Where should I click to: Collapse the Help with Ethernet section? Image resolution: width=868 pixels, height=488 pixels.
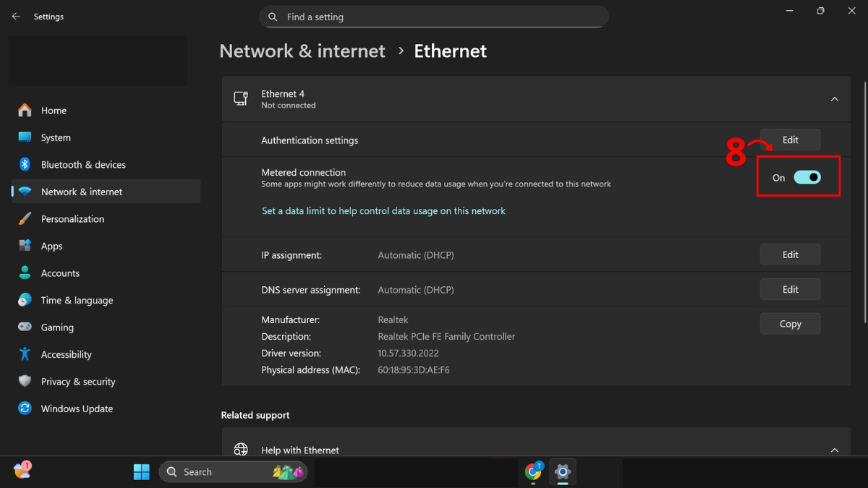click(834, 449)
